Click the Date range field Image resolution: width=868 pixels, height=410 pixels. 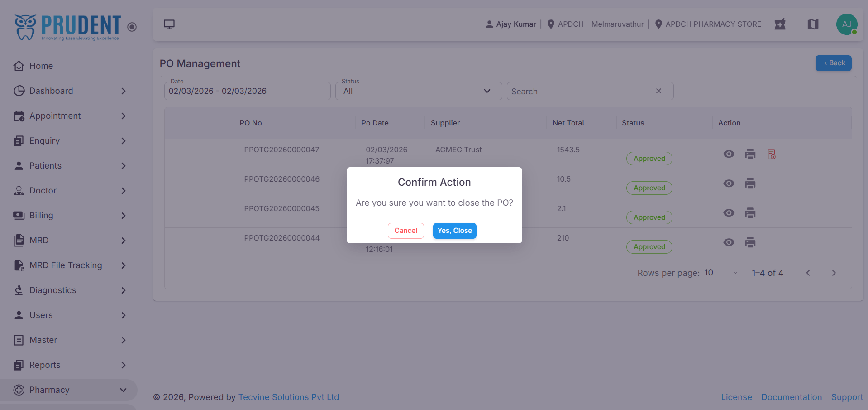coord(248,91)
